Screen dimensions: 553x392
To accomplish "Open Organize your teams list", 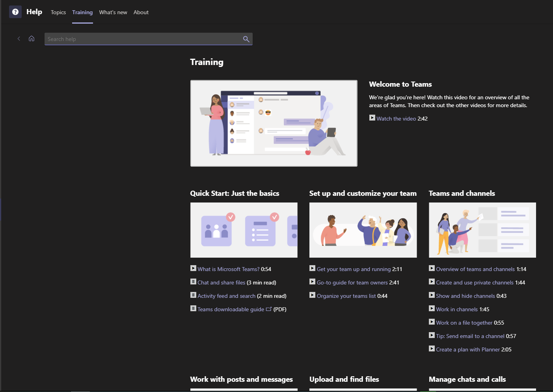I will pyautogui.click(x=346, y=295).
